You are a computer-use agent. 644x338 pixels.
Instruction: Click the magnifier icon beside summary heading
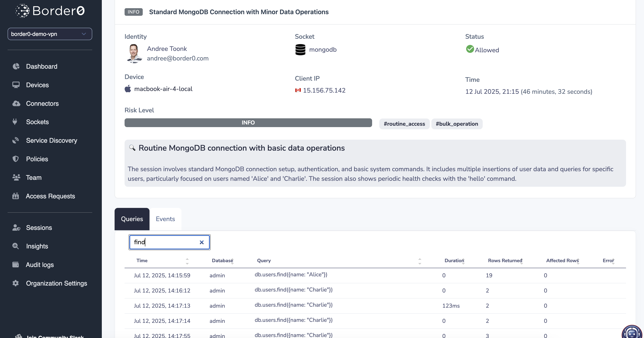pos(132,148)
